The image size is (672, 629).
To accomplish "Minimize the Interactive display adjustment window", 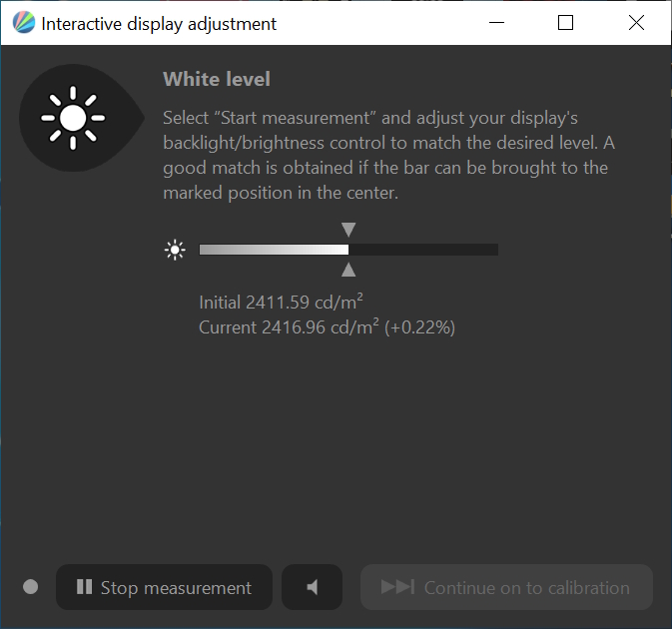I will point(495,23).
